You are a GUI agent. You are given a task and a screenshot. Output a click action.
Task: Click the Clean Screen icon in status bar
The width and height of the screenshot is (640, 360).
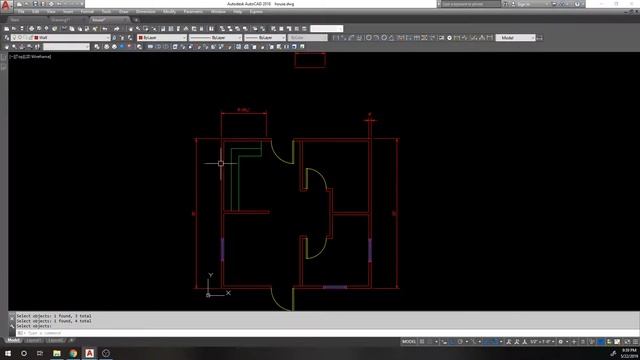tap(627, 342)
